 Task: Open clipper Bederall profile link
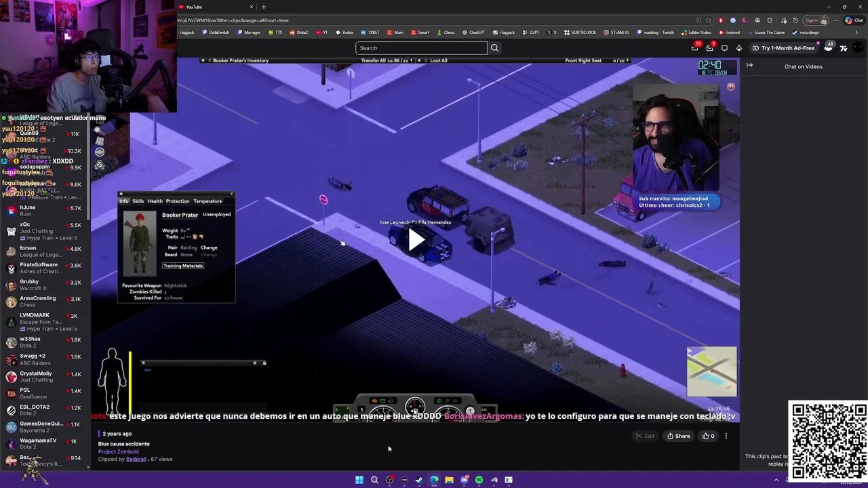pyautogui.click(x=136, y=459)
